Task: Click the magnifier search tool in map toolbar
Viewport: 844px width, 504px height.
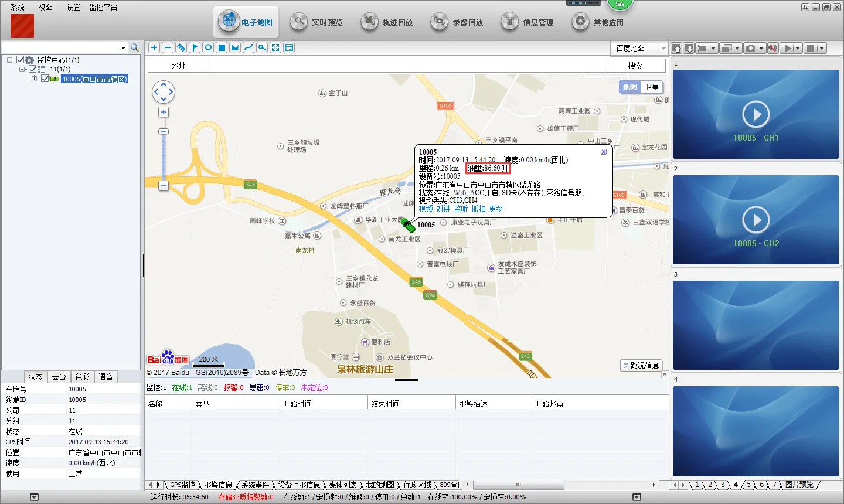Action: pyautogui.click(x=262, y=48)
